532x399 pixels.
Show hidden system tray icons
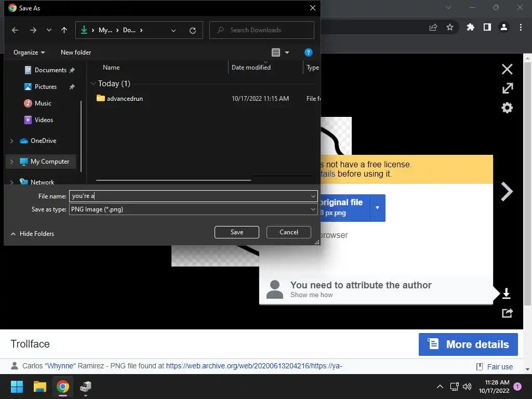(x=440, y=387)
